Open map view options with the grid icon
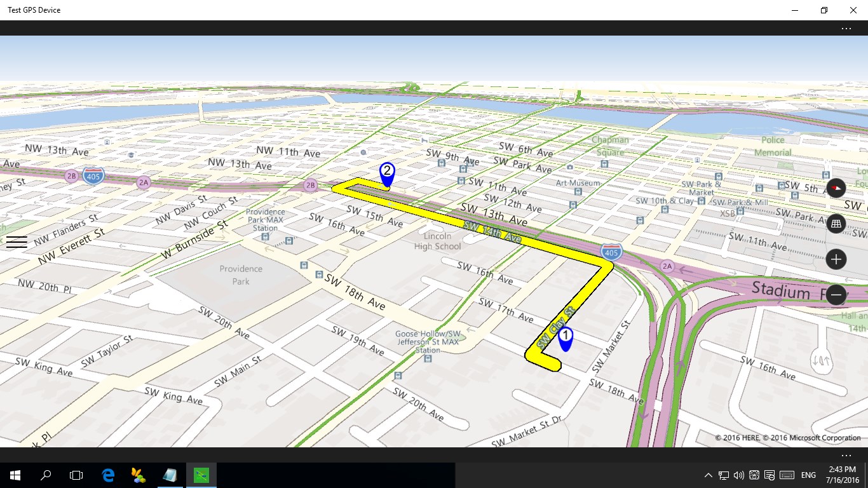Viewport: 868px width, 488px height. click(x=836, y=224)
